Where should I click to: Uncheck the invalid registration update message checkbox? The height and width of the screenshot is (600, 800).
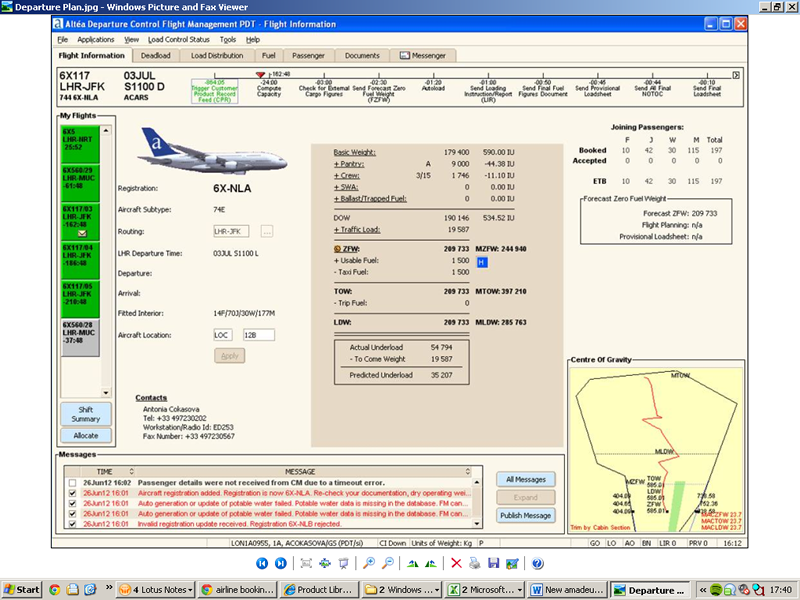72,524
